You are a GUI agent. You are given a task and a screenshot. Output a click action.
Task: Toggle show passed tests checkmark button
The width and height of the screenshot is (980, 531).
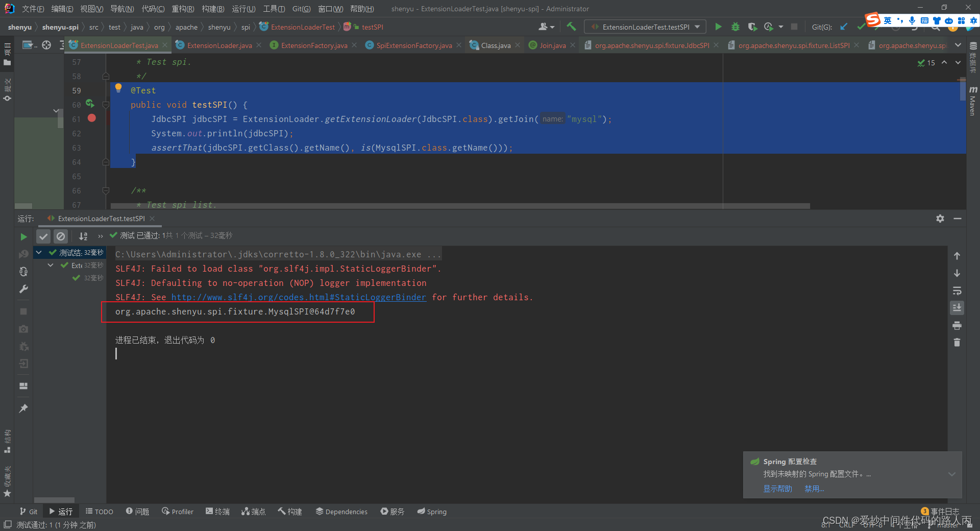click(x=43, y=236)
